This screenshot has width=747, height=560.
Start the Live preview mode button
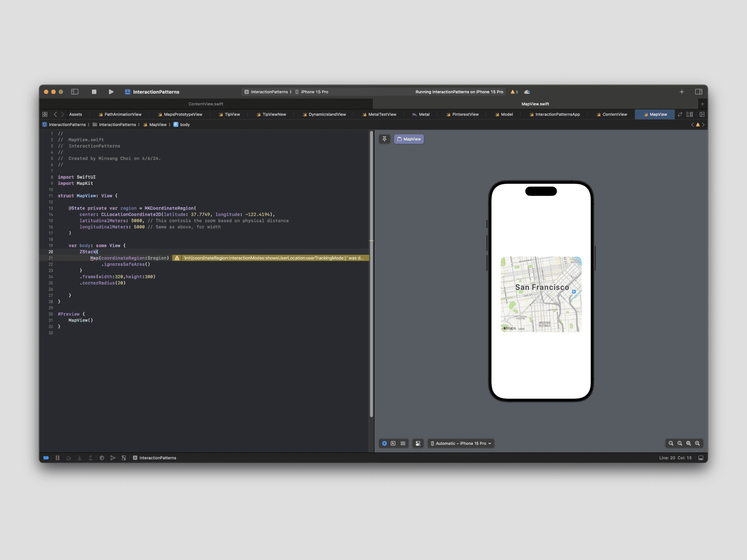click(x=384, y=443)
